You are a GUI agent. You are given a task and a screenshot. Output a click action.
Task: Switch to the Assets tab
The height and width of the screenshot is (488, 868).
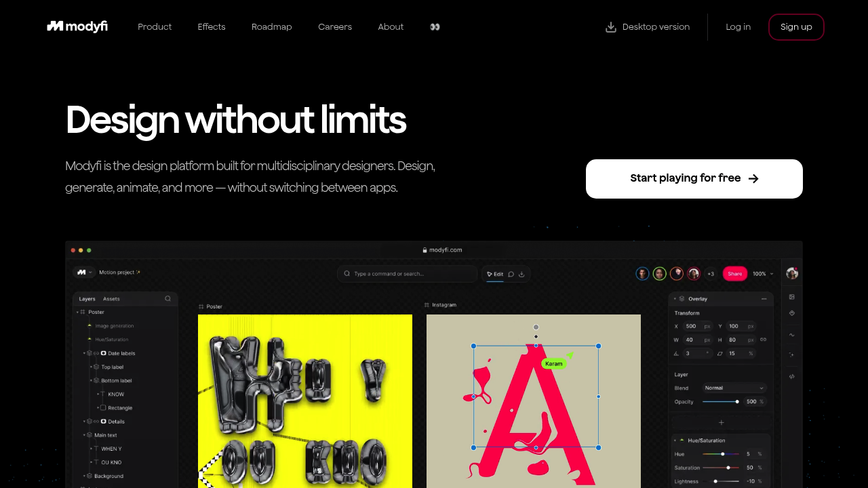point(111,299)
